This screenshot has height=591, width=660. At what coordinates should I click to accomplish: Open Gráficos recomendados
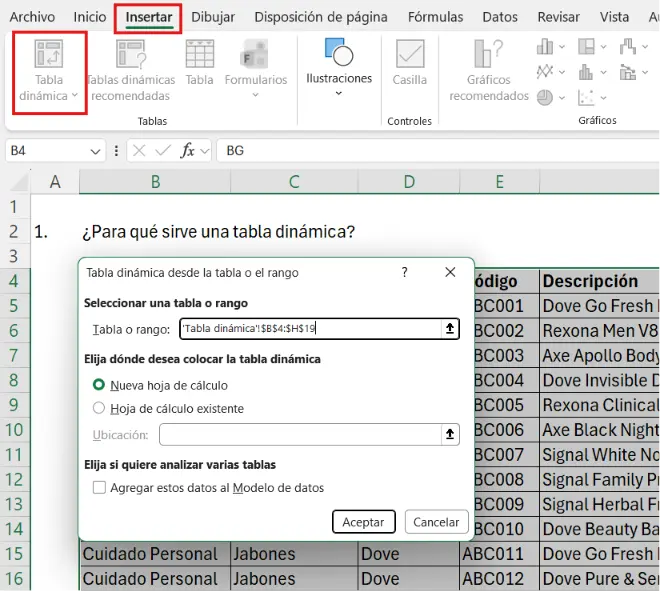[x=488, y=70]
